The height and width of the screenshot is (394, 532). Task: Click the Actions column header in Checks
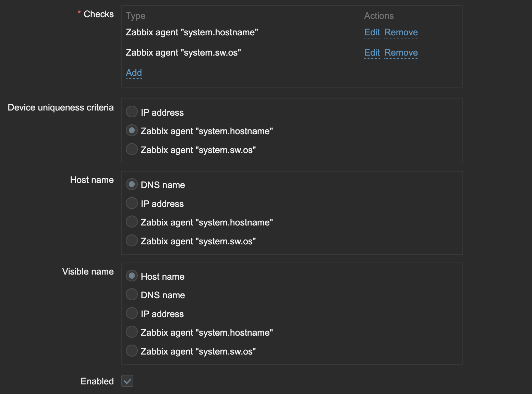[x=379, y=16]
